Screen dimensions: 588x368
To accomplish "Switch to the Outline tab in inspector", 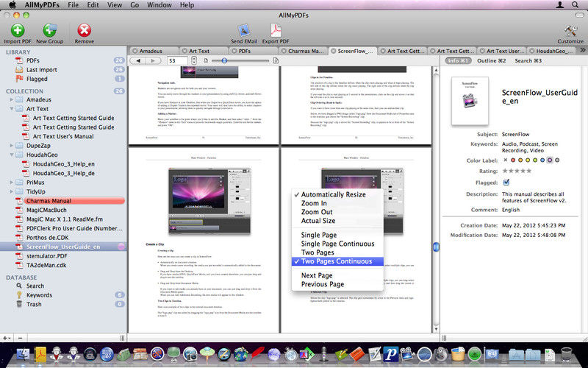I will (x=491, y=60).
